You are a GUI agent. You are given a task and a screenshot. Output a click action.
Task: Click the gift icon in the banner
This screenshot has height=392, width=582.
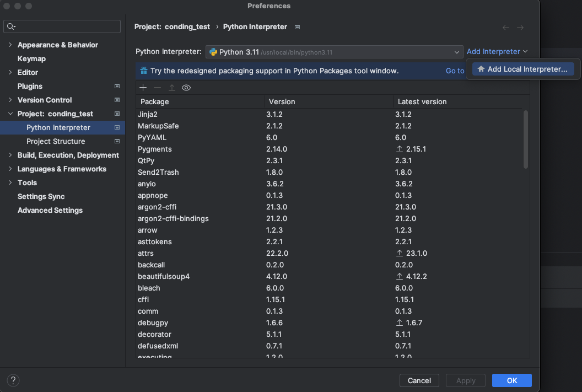144,71
